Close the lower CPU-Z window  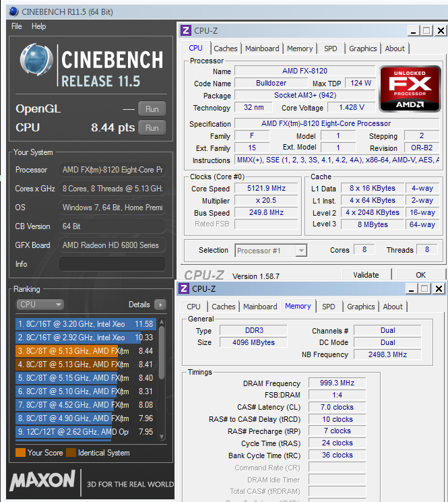coord(439,289)
